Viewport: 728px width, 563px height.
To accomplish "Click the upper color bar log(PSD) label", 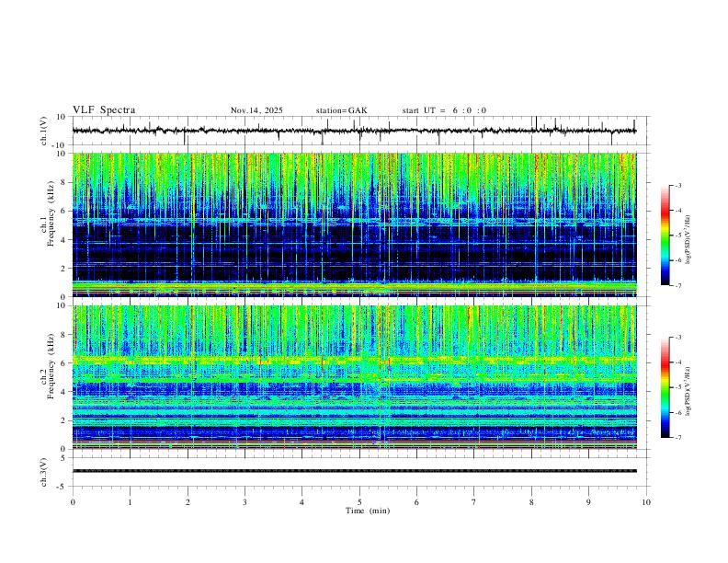I will [688, 240].
